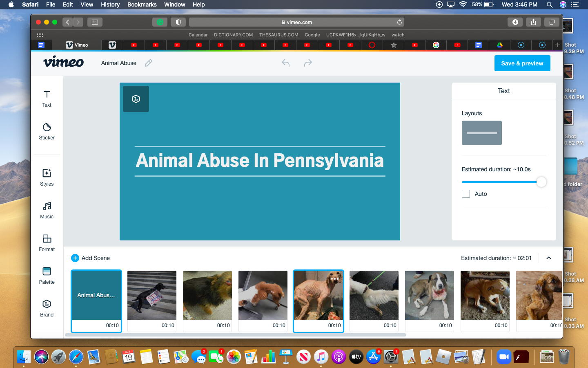Open scene options on selected dog thumbnail
Screen dimensions: 588x368
tap(335, 279)
